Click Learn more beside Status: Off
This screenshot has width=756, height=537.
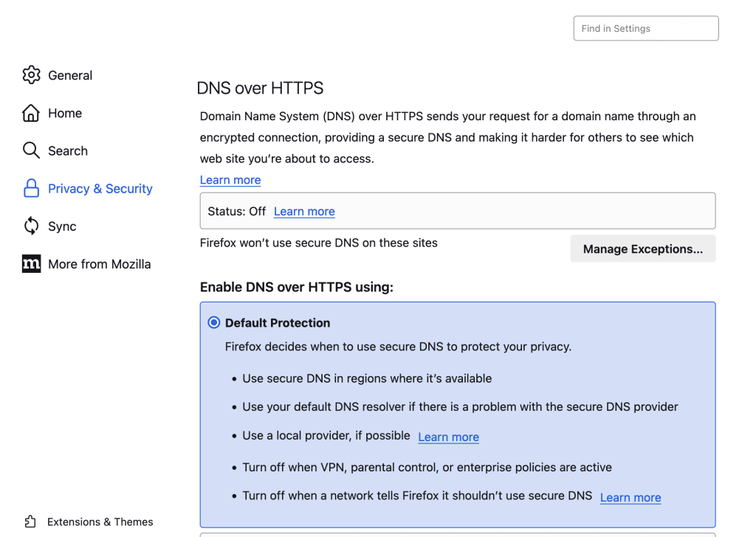tap(304, 212)
